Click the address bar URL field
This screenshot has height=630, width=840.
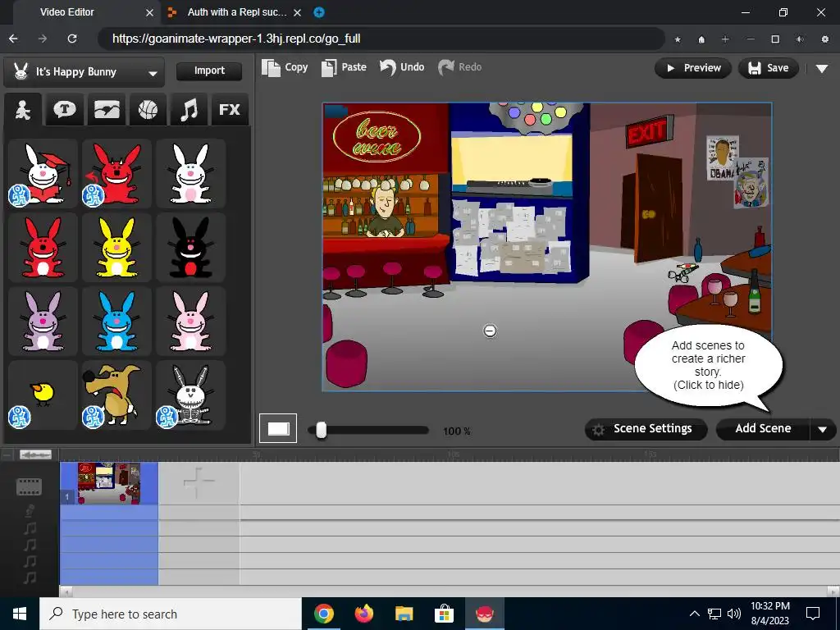tap(381, 39)
